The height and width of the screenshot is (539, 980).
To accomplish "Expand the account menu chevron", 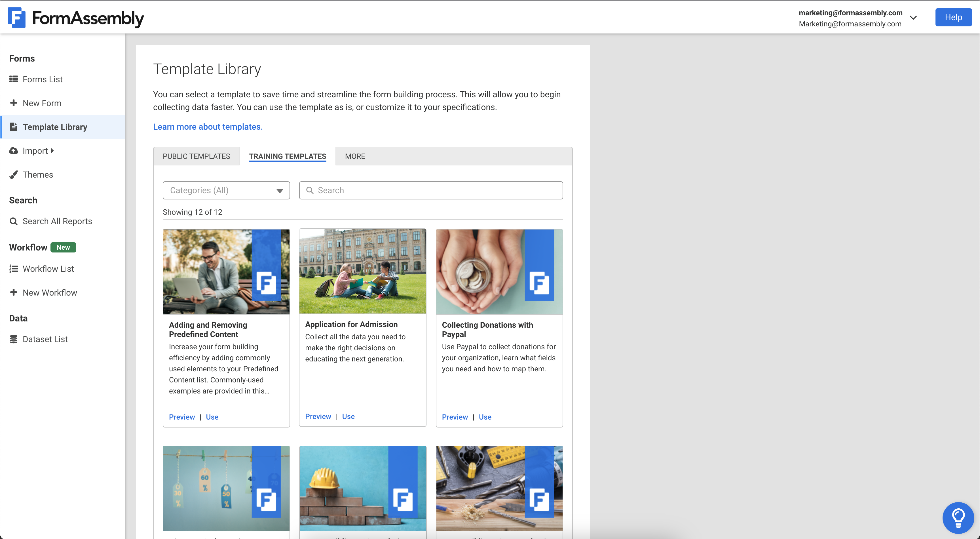I will 914,18.
